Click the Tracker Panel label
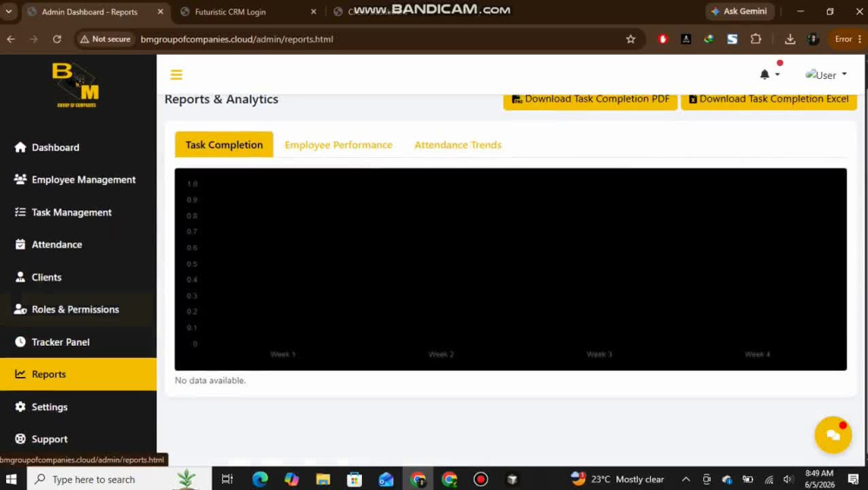Image resolution: width=868 pixels, height=490 pixels. point(61,342)
